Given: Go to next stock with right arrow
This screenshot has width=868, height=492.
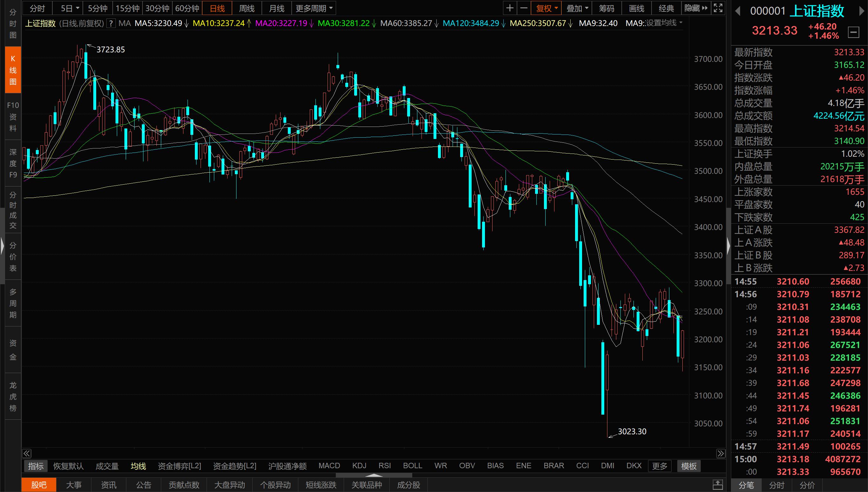Looking at the screenshot, I should (862, 11).
